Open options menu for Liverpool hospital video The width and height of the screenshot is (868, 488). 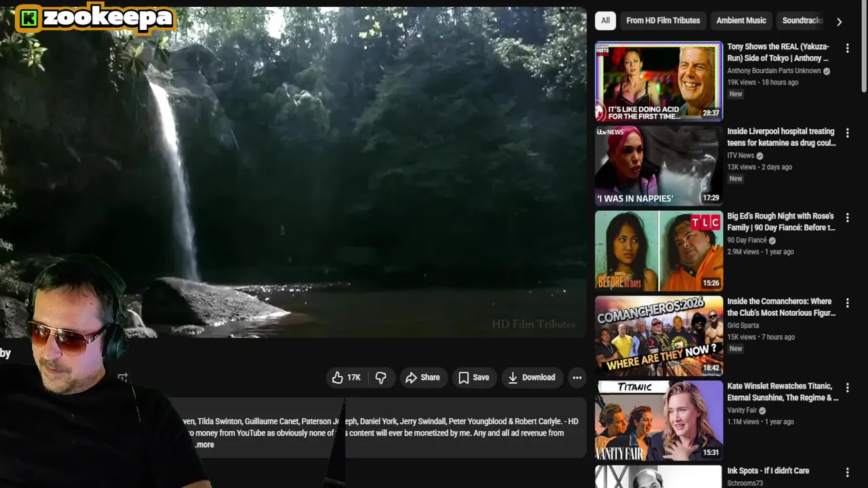pos(847,133)
